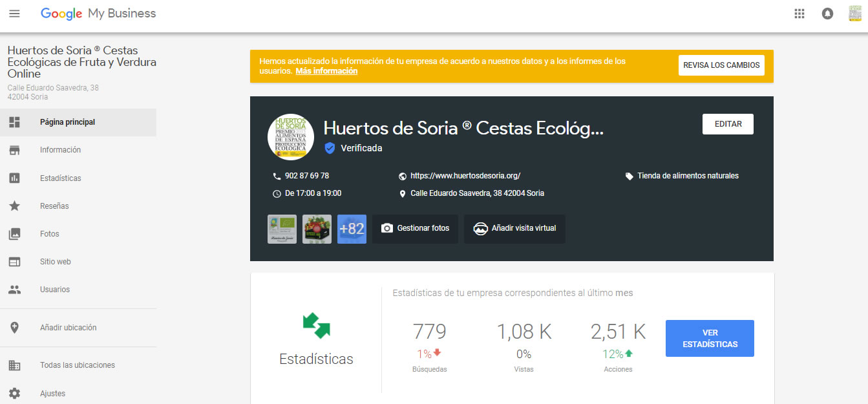Click the Añadir ubicación pin icon
This screenshot has height=404, width=868.
pos(14,328)
